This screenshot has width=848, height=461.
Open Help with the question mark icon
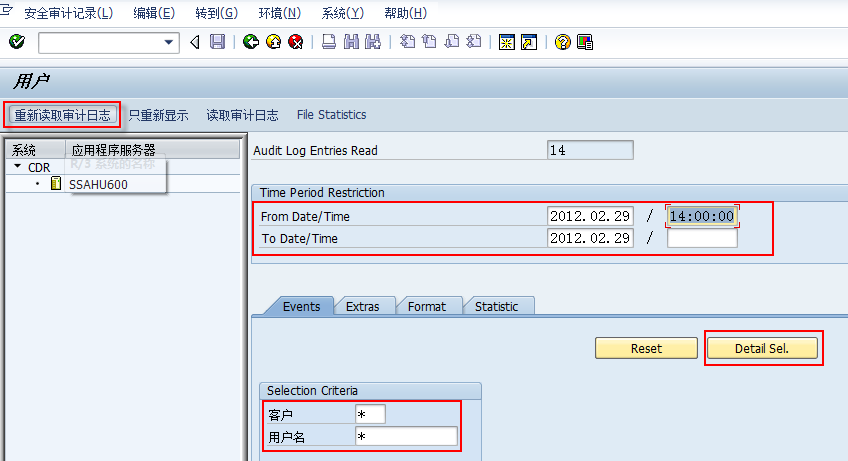click(x=563, y=42)
